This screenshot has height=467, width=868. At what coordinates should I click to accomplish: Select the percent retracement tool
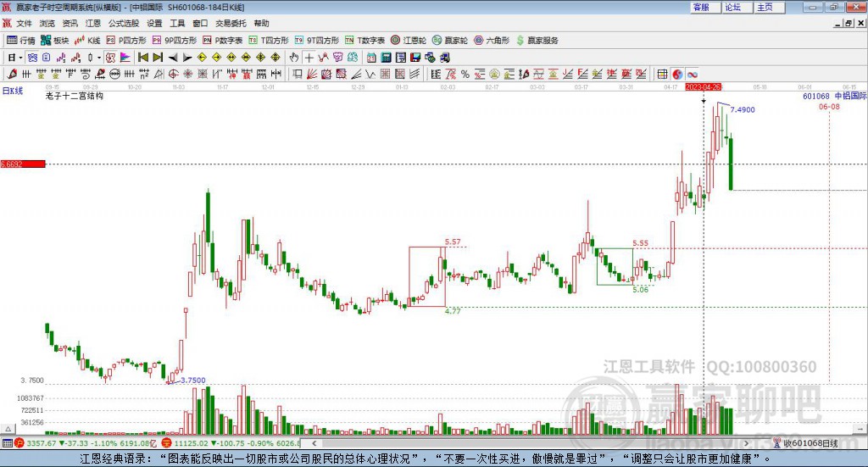point(465,74)
